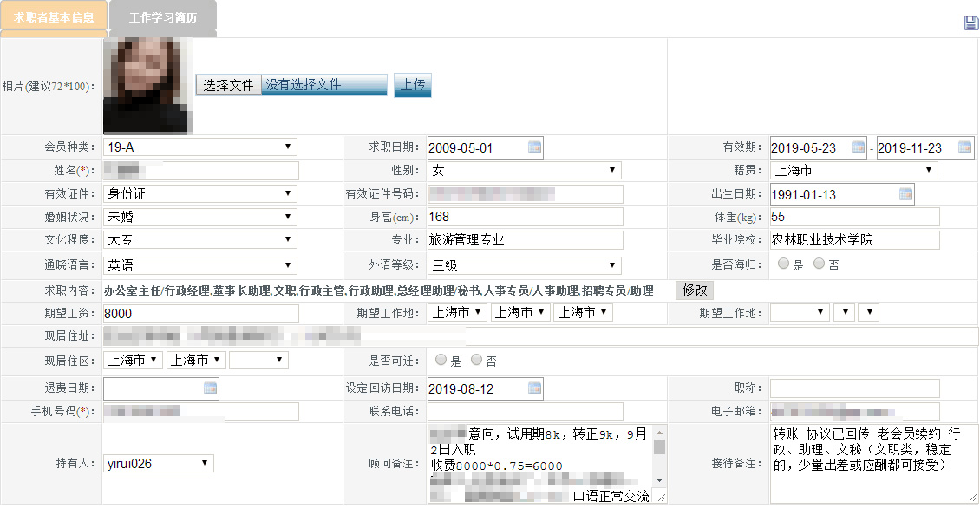Select 是 for 是否海归
The height and width of the screenshot is (508, 980).
pyautogui.click(x=783, y=264)
